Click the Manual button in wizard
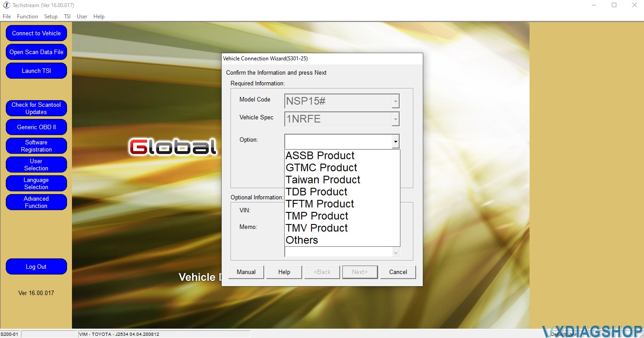 (246, 272)
